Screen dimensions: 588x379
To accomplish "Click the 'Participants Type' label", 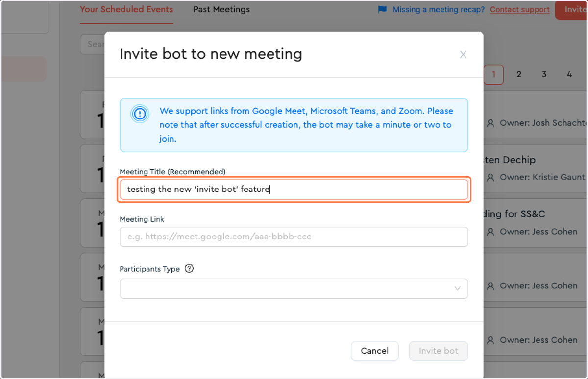I will click(x=149, y=269).
